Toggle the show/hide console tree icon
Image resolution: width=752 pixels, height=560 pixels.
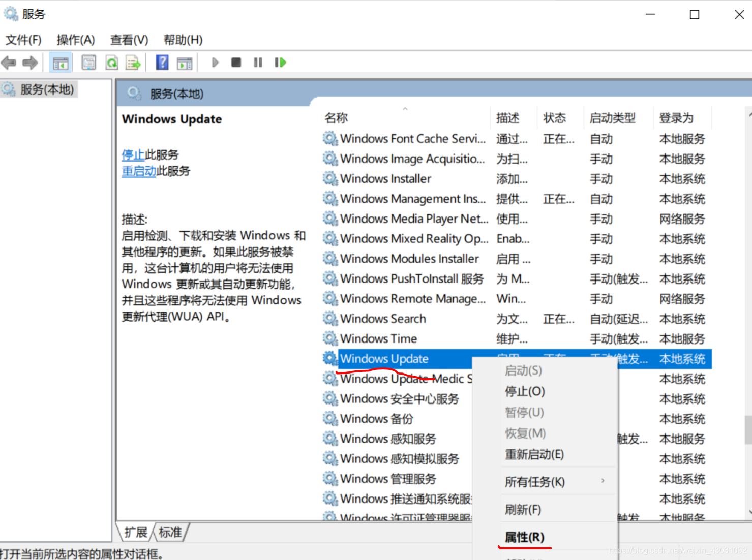click(x=61, y=63)
